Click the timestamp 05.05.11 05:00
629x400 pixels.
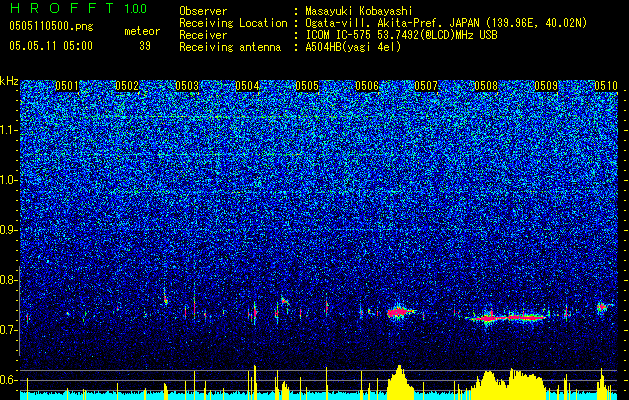tap(51, 46)
